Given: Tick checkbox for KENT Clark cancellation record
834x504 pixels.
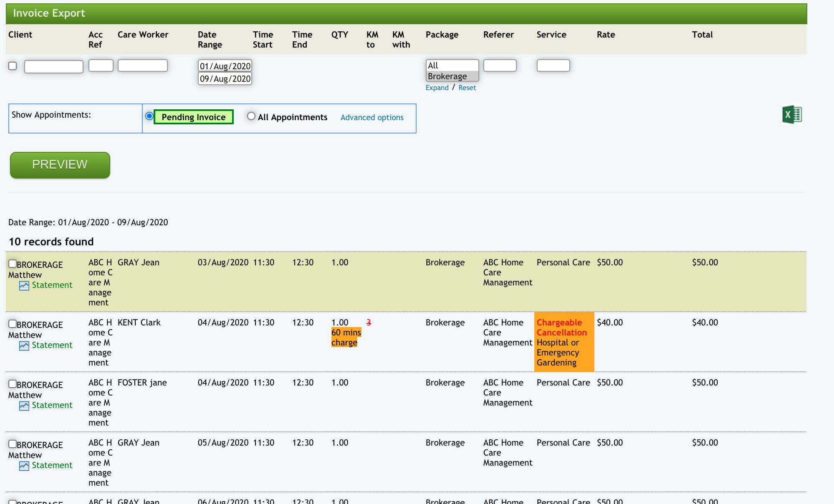Looking at the screenshot, I should pos(13,324).
